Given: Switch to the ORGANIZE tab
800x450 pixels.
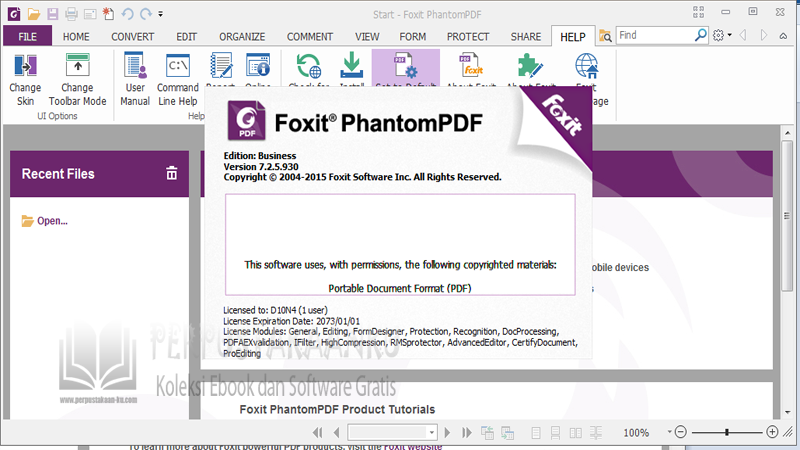Looking at the screenshot, I should tap(242, 37).
